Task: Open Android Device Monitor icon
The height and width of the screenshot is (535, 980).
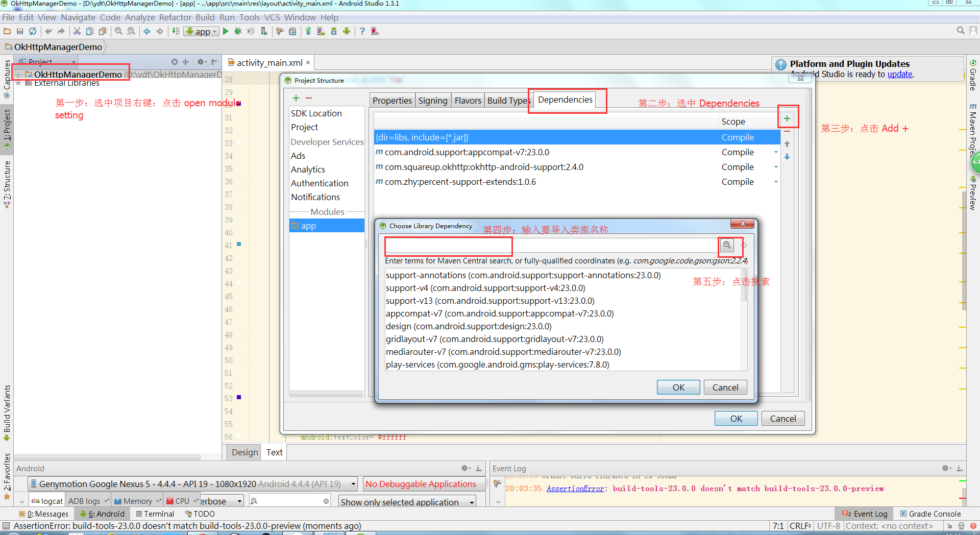Action: [347, 31]
